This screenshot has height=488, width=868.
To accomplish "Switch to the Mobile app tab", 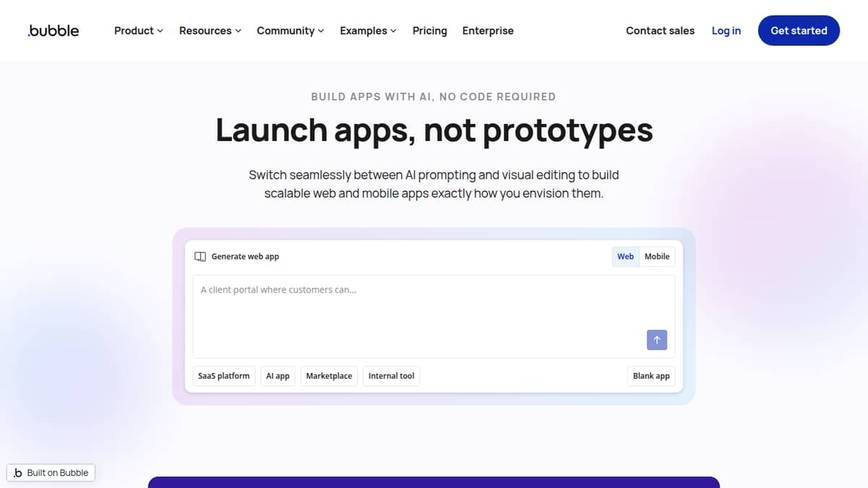I will point(657,256).
